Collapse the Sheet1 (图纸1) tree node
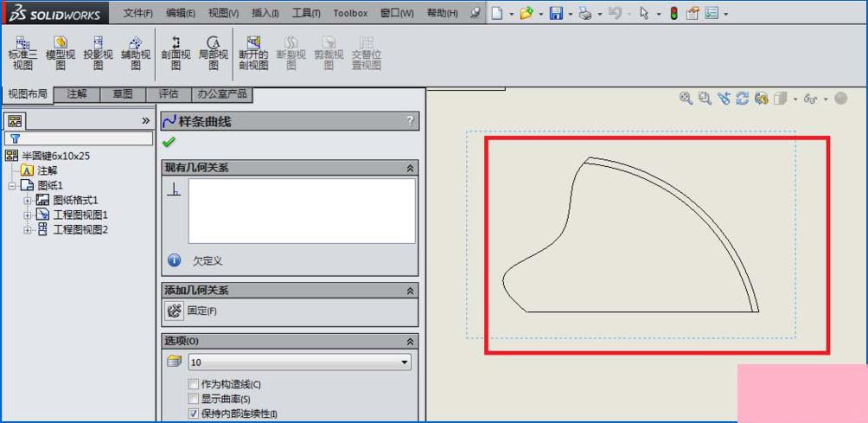 pos(11,185)
